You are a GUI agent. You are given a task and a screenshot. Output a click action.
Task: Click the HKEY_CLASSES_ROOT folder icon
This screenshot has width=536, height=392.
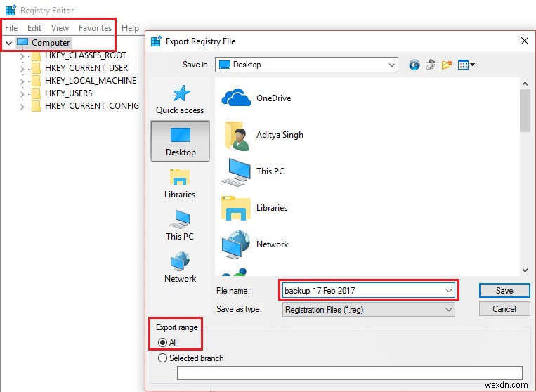pyautogui.click(x=36, y=55)
